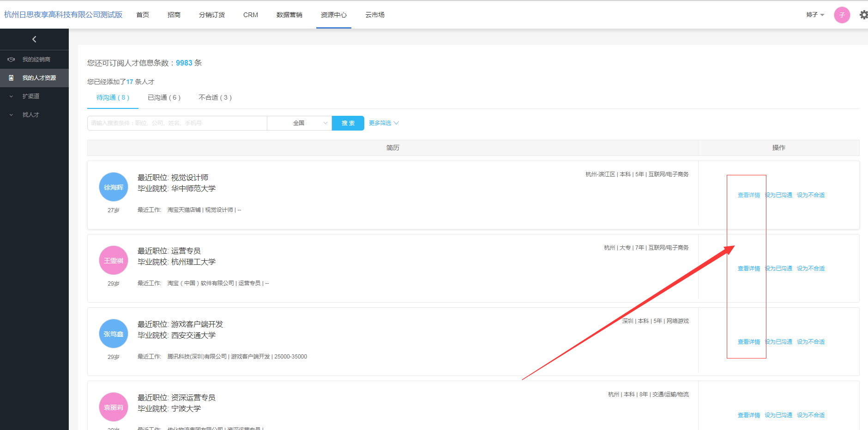This screenshot has height=430, width=868.
Task: Click the pink user avatar in header
Action: click(842, 15)
